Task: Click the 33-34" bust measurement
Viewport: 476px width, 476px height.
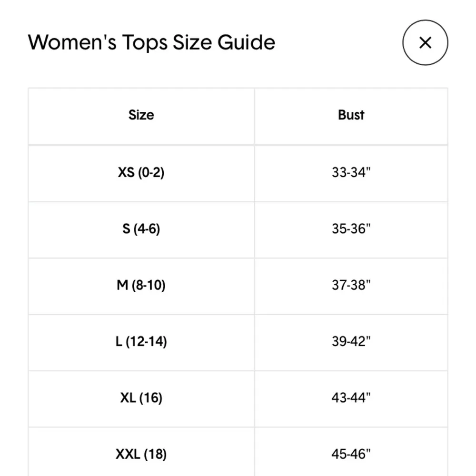Action: [x=351, y=172]
